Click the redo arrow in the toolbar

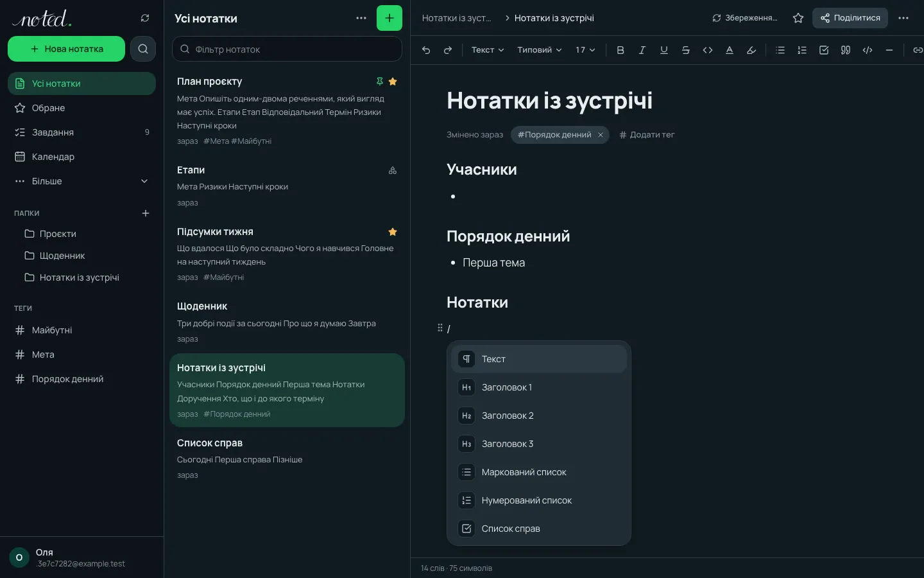(448, 50)
